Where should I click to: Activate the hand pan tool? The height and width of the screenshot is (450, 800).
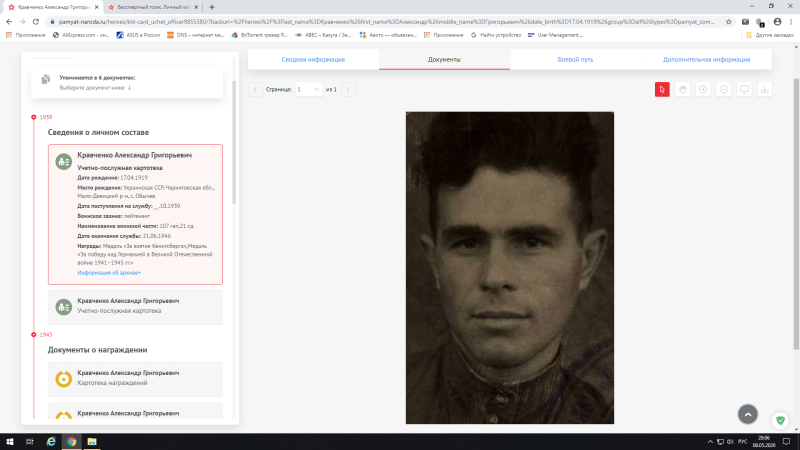683,89
